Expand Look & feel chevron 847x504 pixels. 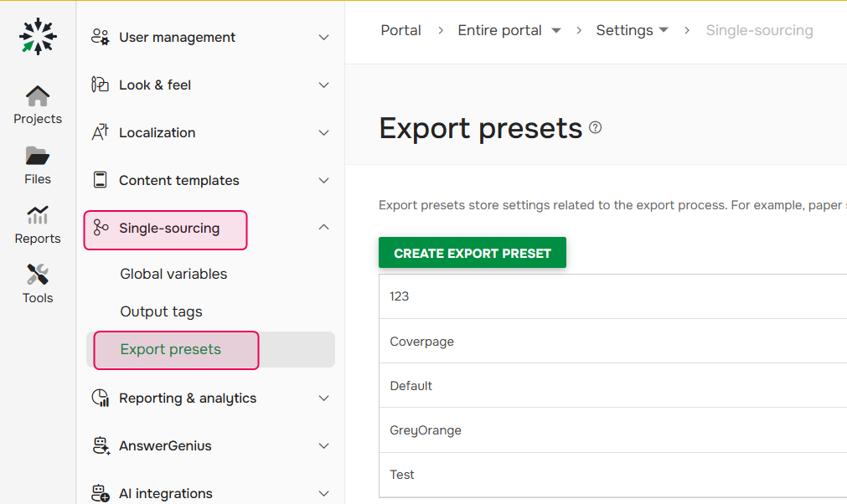(x=323, y=85)
